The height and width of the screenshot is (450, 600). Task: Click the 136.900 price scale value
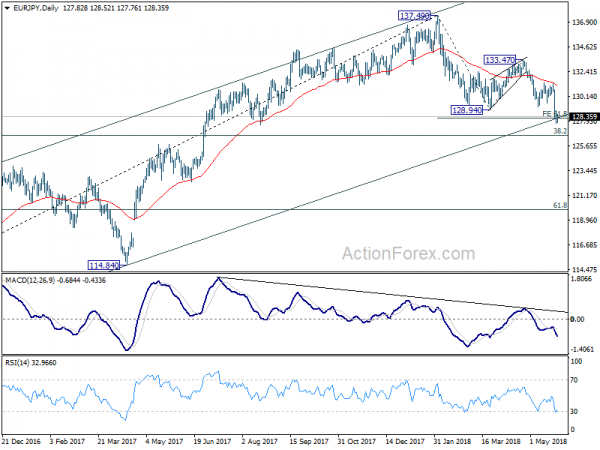(584, 23)
